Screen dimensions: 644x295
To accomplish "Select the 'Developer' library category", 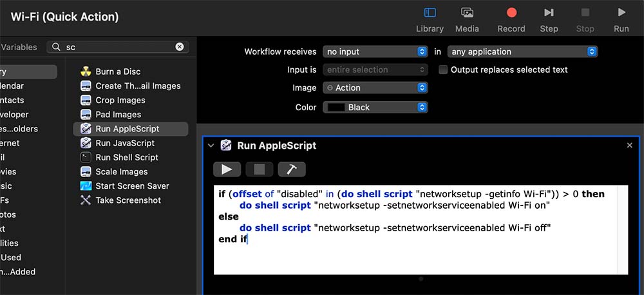I will 15,115.
